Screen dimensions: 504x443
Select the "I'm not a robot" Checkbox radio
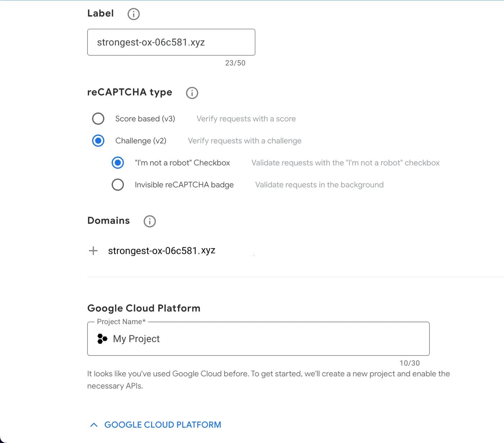click(x=118, y=162)
